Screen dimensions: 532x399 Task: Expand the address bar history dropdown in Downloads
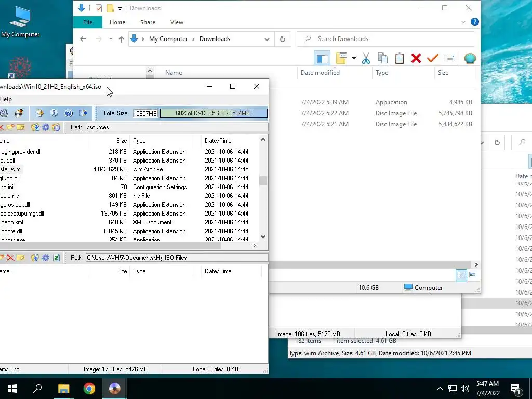pos(267,39)
